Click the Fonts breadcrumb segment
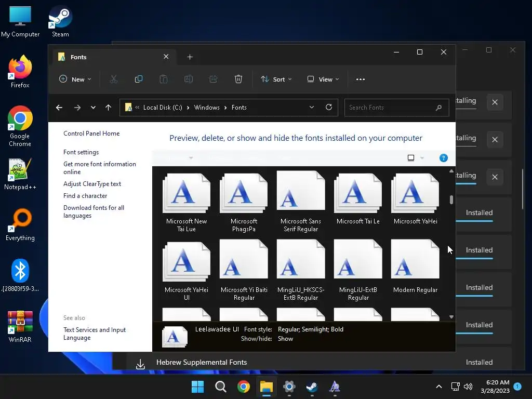532x399 pixels. click(x=239, y=108)
